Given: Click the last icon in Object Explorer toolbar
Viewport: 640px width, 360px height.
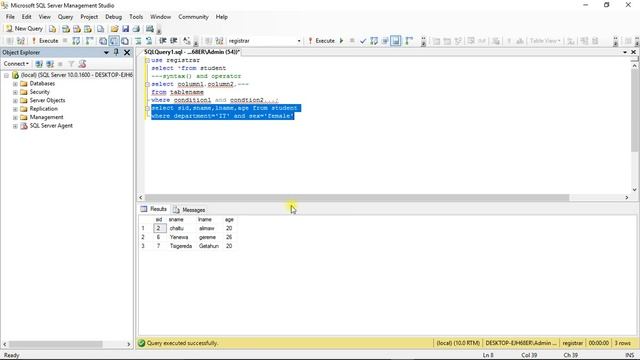Looking at the screenshot, I should pos(82,64).
